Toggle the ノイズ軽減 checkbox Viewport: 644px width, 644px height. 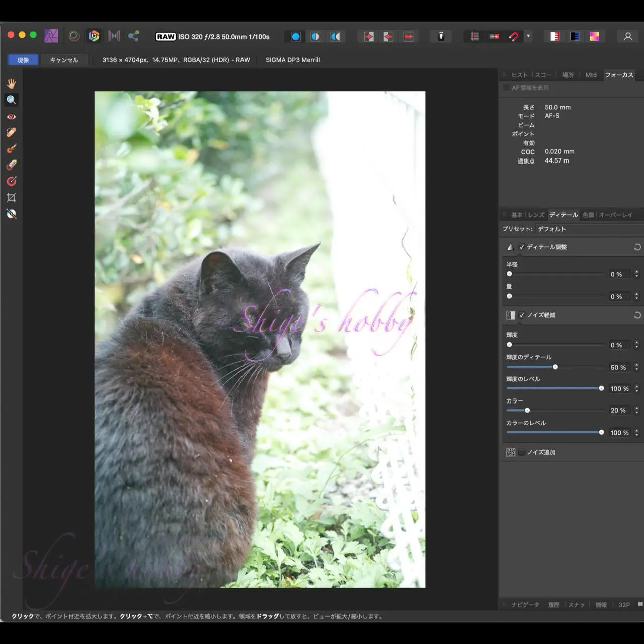pyautogui.click(x=522, y=315)
